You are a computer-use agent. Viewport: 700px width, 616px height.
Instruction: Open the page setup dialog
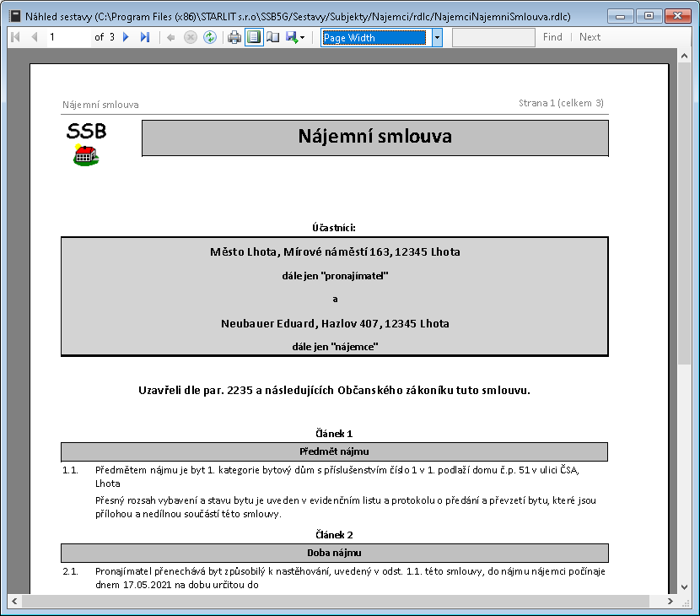[x=272, y=37]
